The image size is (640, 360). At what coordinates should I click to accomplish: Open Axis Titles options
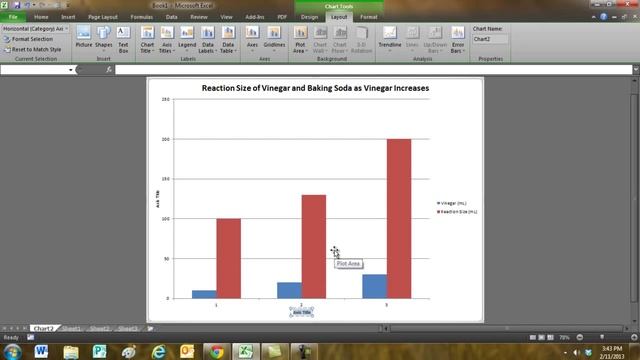click(x=167, y=40)
